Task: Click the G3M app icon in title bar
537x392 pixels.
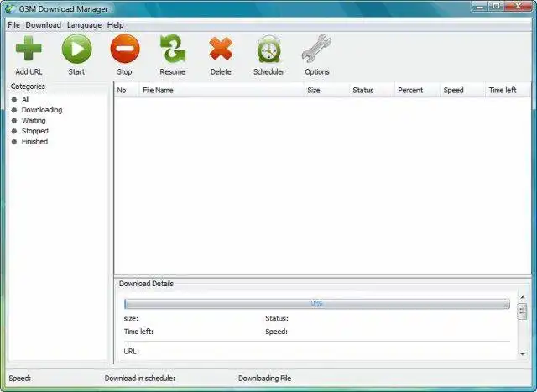Action: tap(10, 8)
